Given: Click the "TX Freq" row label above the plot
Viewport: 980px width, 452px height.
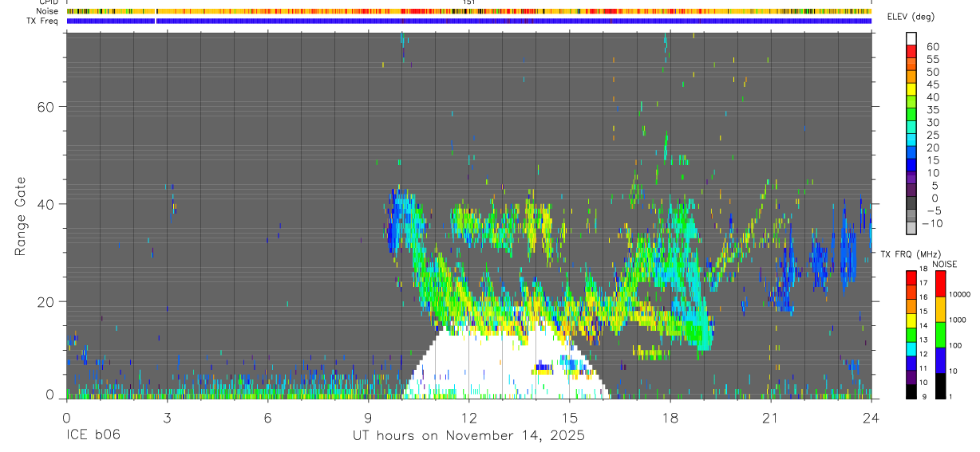Looking at the screenshot, I should click(44, 21).
